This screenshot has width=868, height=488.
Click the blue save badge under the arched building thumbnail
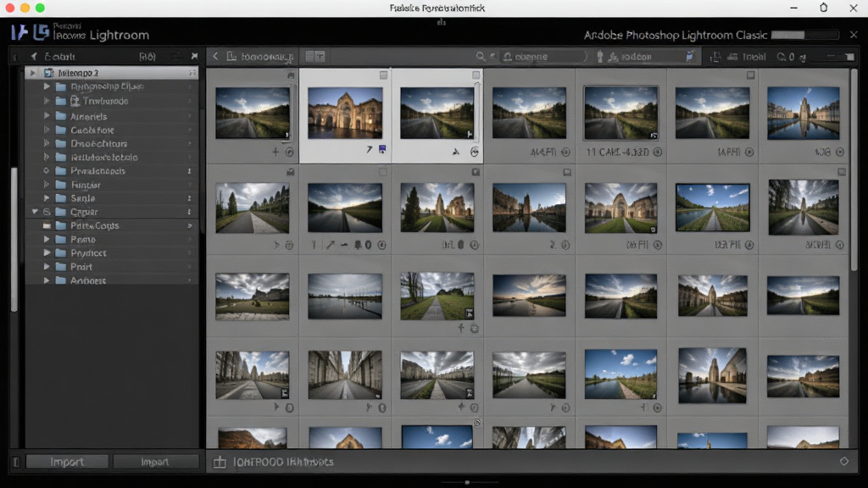pos(382,149)
